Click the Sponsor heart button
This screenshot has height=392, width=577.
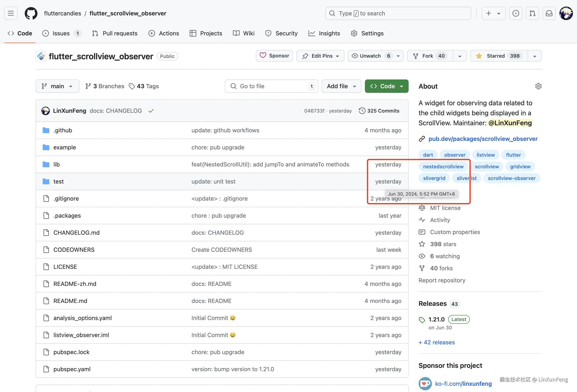click(274, 56)
